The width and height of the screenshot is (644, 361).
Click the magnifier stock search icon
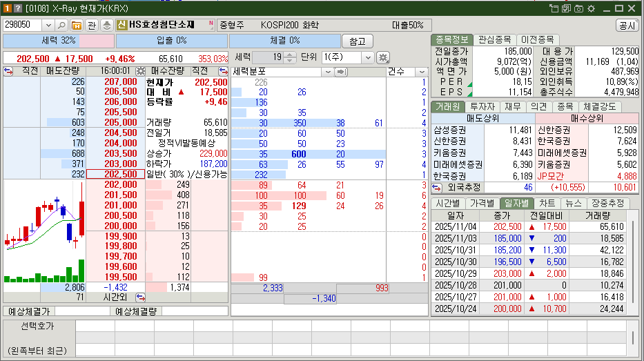61,26
